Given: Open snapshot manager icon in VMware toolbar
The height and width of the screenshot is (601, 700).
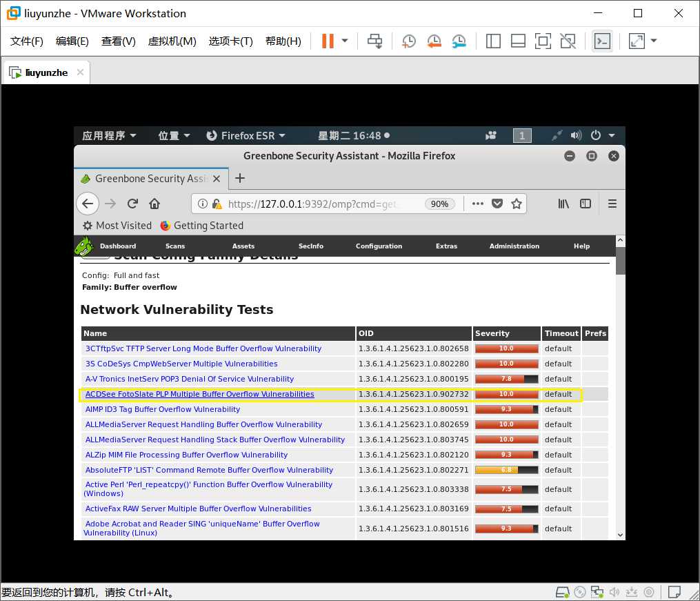Looking at the screenshot, I should pos(459,41).
